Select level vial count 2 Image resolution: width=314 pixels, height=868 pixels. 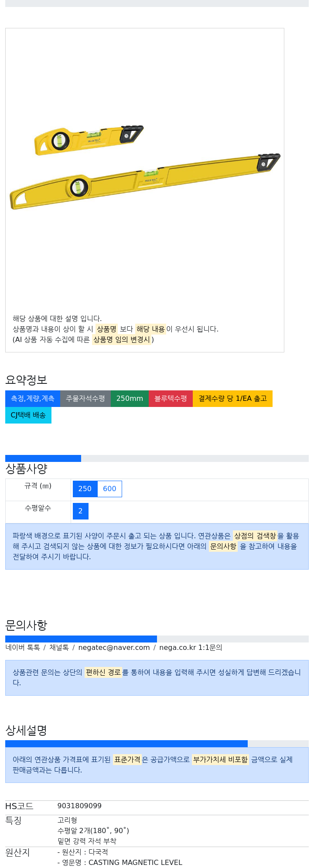click(x=81, y=511)
